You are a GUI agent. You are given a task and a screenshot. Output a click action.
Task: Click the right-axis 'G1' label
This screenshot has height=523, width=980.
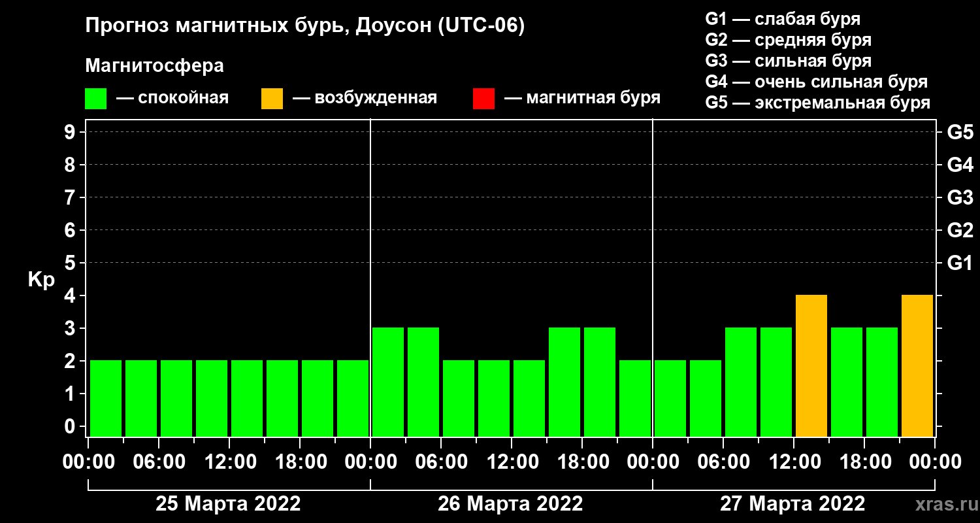point(960,263)
